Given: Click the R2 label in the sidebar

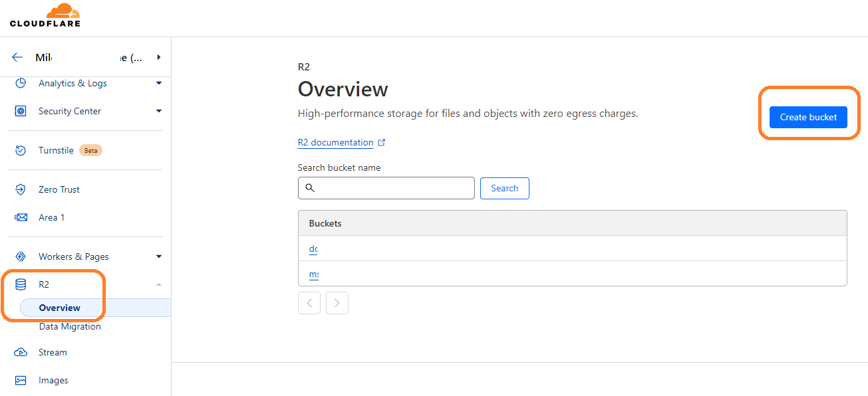Looking at the screenshot, I should click(44, 284).
